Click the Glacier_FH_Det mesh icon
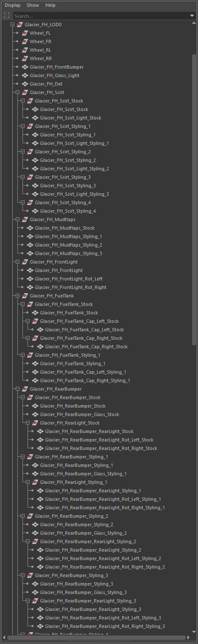The image size is (198, 644). coord(25,84)
